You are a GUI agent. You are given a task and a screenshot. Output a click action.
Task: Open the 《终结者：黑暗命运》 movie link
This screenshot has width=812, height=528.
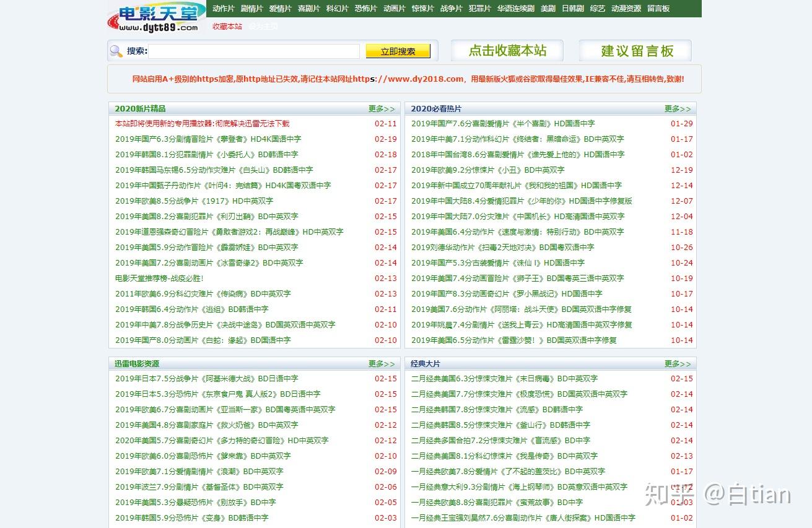coord(518,139)
